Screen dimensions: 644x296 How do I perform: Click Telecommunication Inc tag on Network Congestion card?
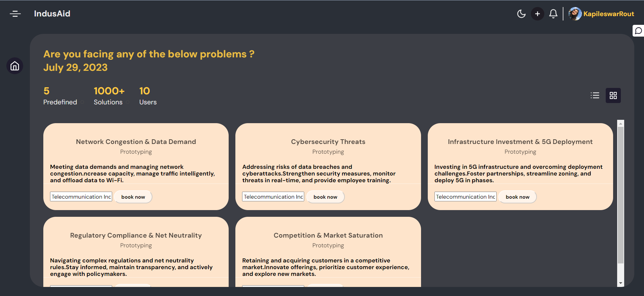coord(81,197)
